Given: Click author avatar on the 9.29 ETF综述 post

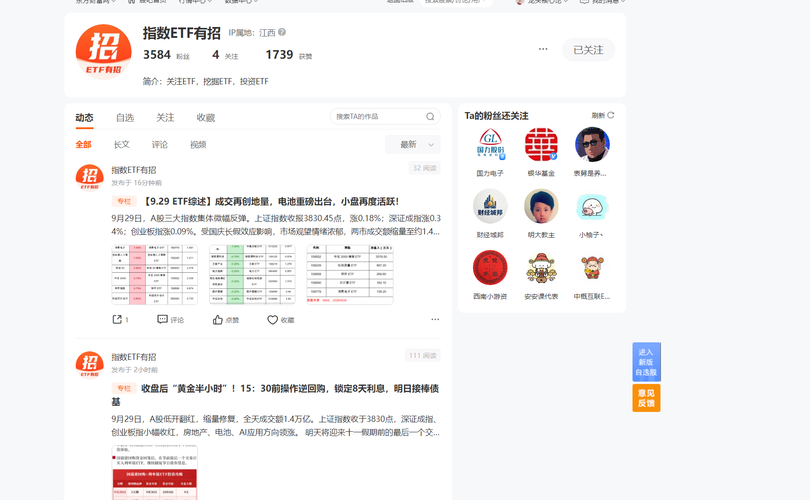Looking at the screenshot, I should pos(89,177).
